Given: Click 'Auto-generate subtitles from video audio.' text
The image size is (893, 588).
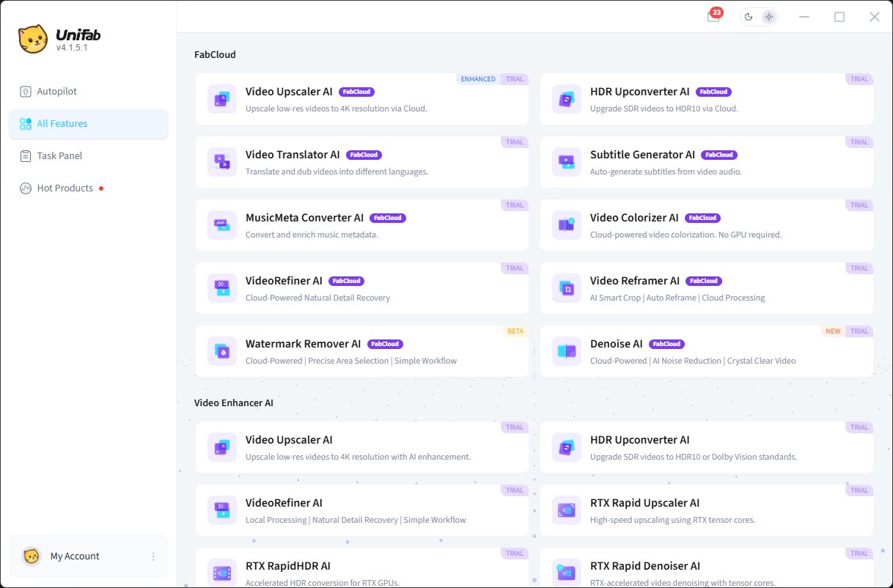Looking at the screenshot, I should (666, 172).
